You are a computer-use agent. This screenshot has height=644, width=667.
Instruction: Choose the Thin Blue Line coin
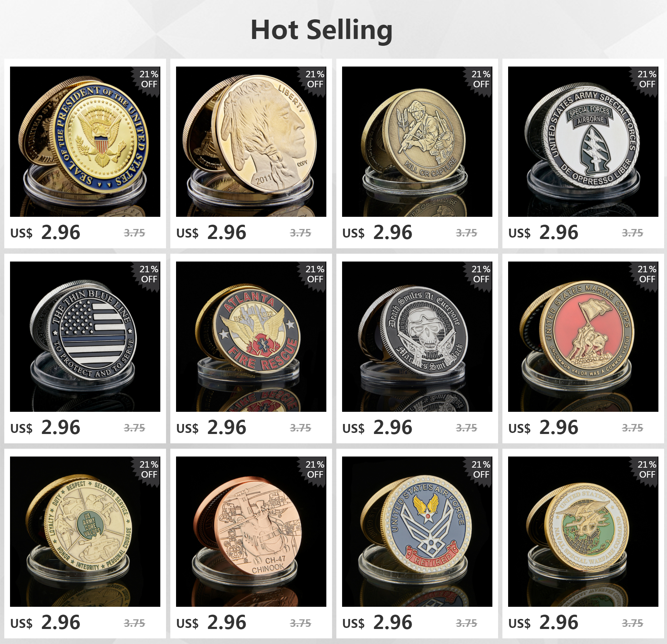pyautogui.click(x=85, y=337)
